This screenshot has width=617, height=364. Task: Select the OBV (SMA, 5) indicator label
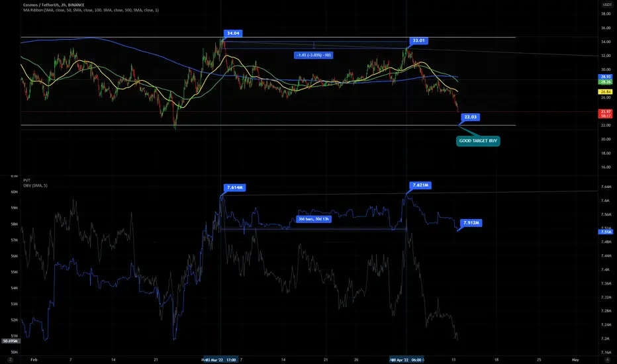pyautogui.click(x=35, y=185)
